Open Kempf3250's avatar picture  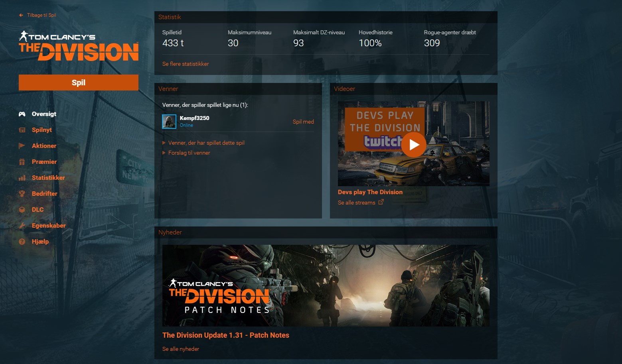(169, 122)
